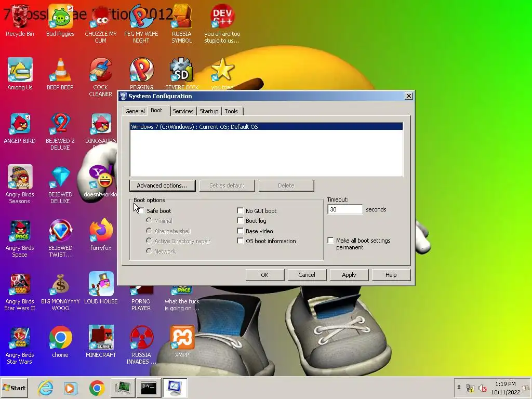The height and width of the screenshot is (399, 532).
Task: Enable the No GUI boot checkbox
Action: coord(240,211)
